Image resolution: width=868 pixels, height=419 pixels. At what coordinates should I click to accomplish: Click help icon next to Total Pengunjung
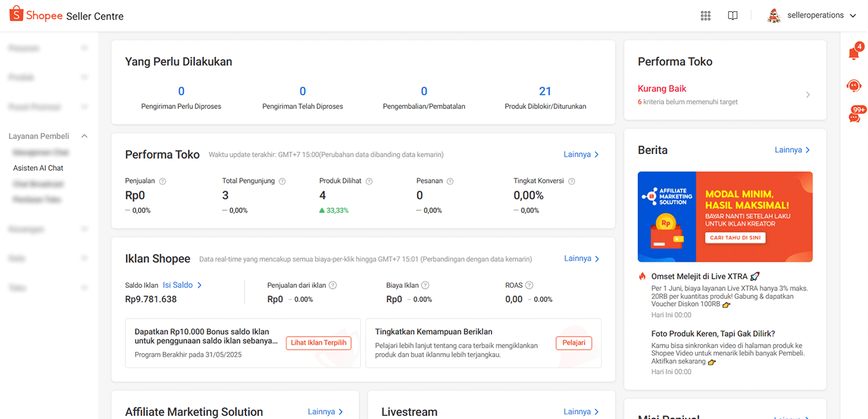click(283, 181)
